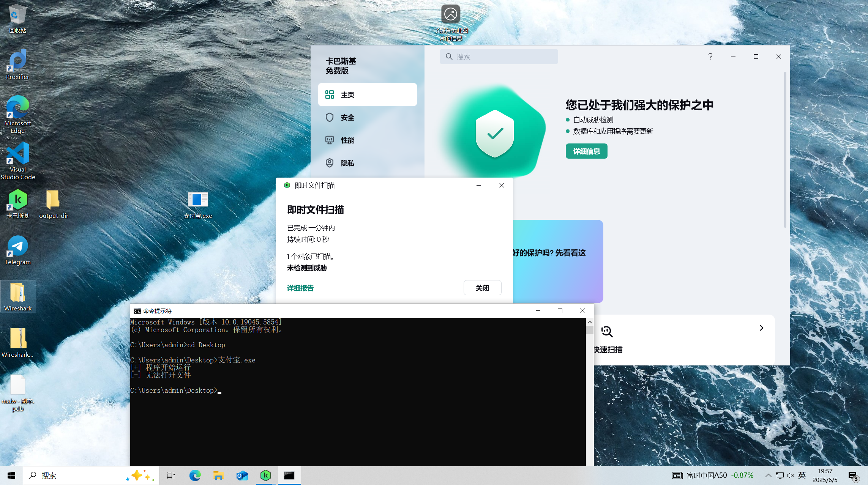
Task: Open Task View in taskbar
Action: pos(171,476)
